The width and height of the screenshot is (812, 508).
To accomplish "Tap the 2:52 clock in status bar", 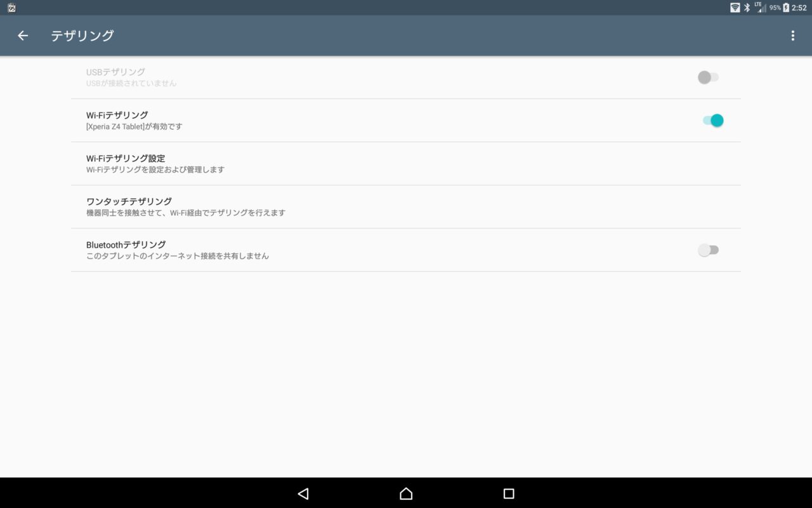I will click(799, 8).
